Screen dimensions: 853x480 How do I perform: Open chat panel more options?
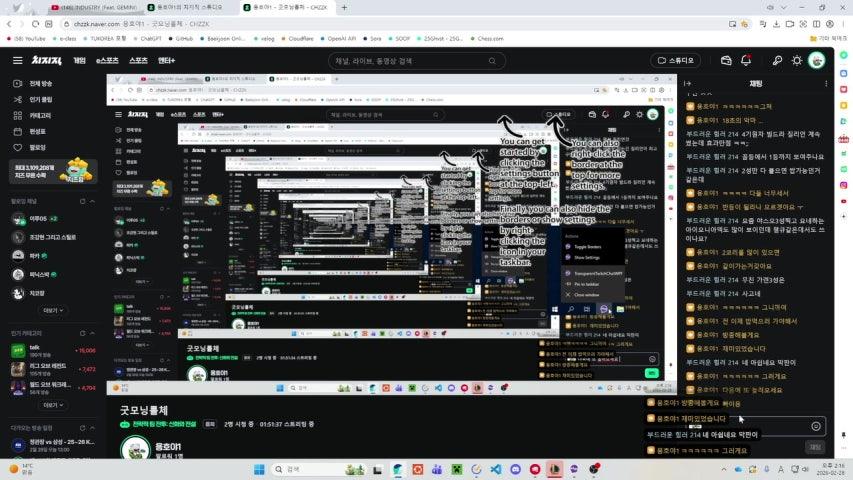click(826, 83)
